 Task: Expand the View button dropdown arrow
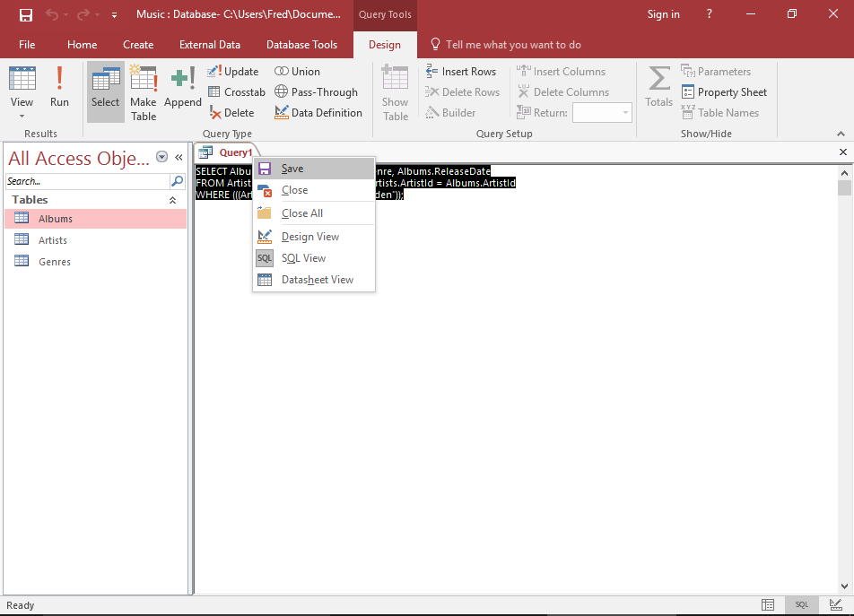point(22,116)
